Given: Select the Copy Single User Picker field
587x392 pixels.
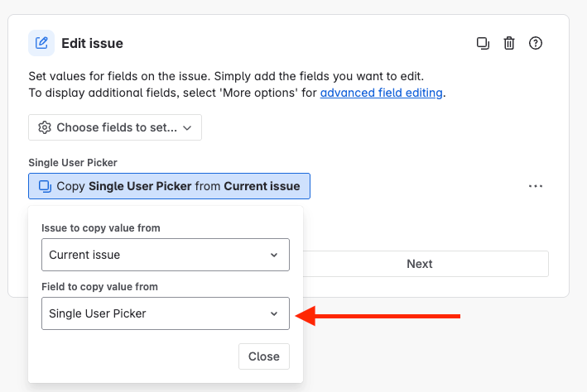Looking at the screenshot, I should (x=169, y=186).
